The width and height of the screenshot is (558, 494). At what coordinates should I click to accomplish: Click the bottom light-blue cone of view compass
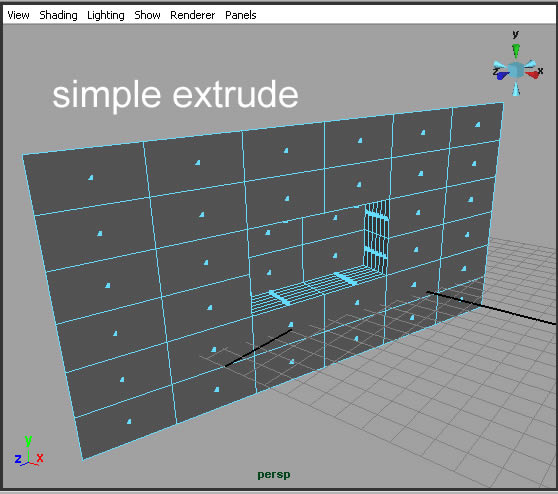point(516,89)
